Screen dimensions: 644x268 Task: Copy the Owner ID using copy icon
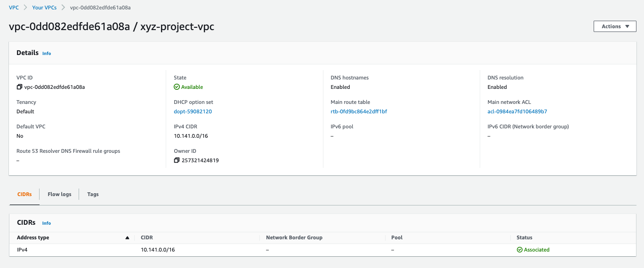tap(177, 160)
